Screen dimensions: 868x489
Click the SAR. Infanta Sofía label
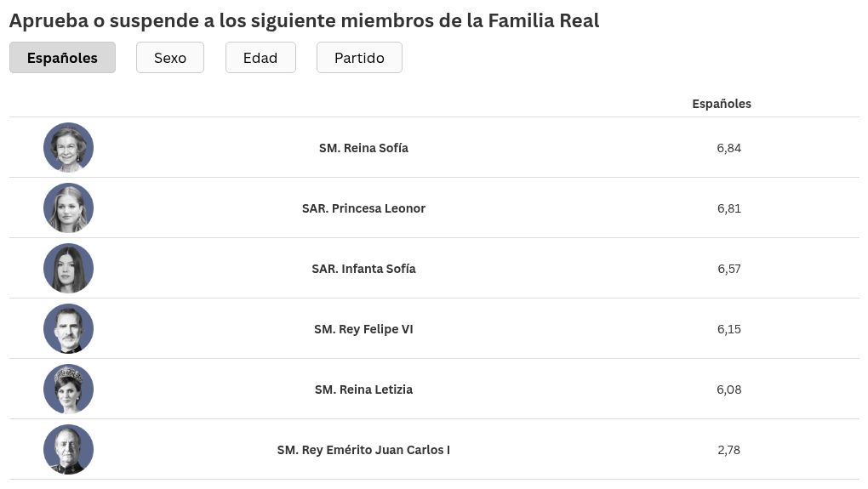[363, 268]
